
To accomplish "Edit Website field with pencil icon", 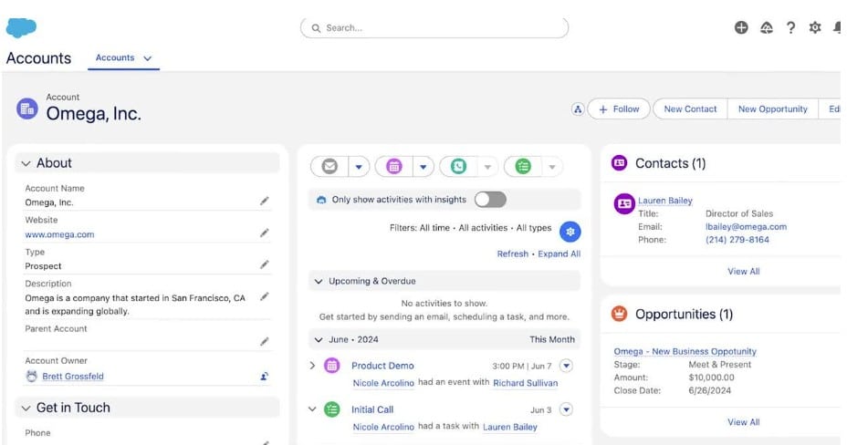I will [x=265, y=233].
